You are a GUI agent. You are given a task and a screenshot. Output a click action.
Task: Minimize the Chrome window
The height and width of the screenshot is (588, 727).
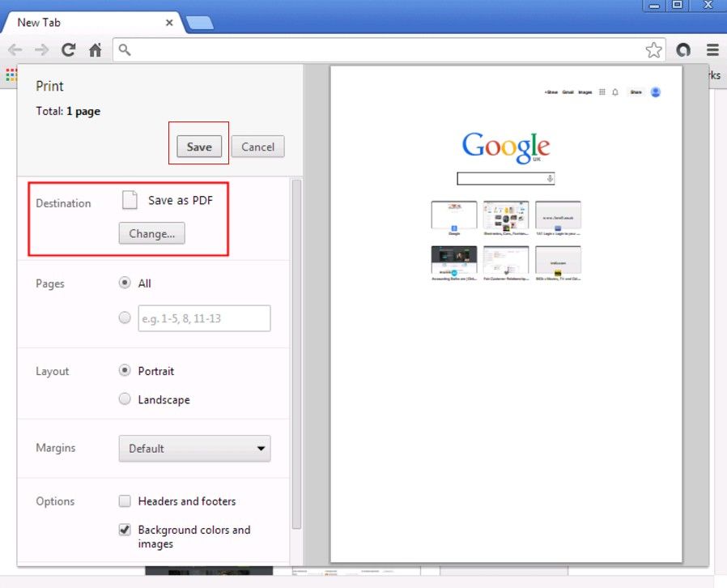pyautogui.click(x=654, y=6)
